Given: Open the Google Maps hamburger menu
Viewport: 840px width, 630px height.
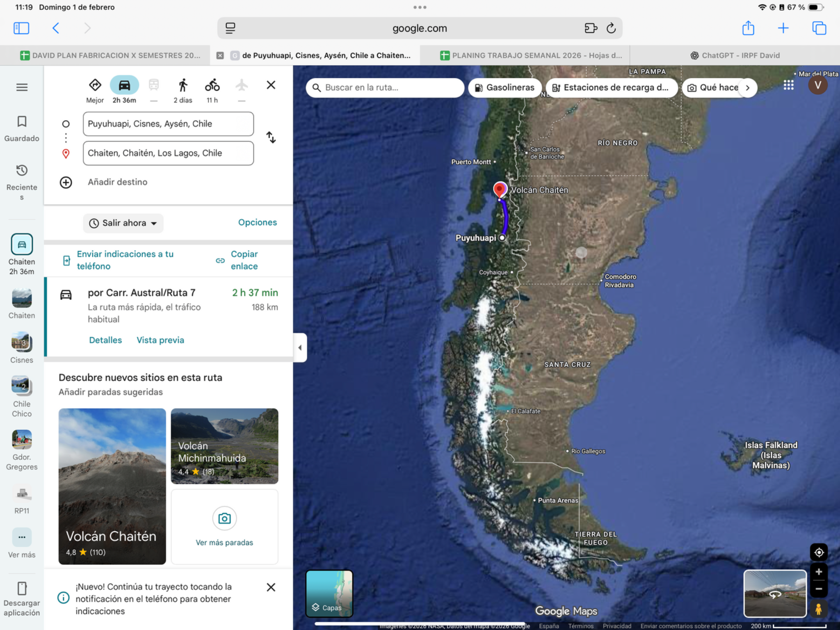Looking at the screenshot, I should click(22, 87).
